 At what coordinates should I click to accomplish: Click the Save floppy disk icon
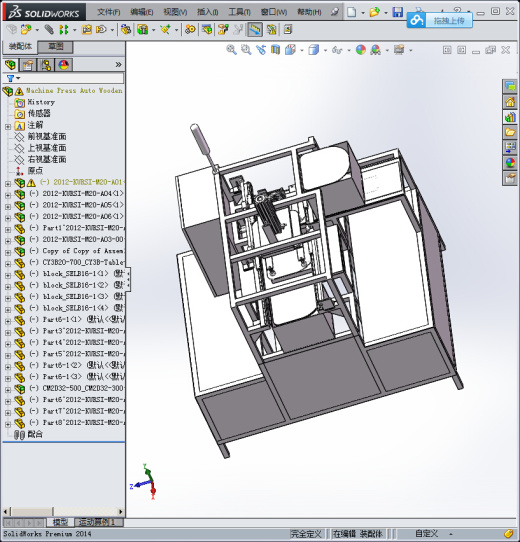coord(398,12)
